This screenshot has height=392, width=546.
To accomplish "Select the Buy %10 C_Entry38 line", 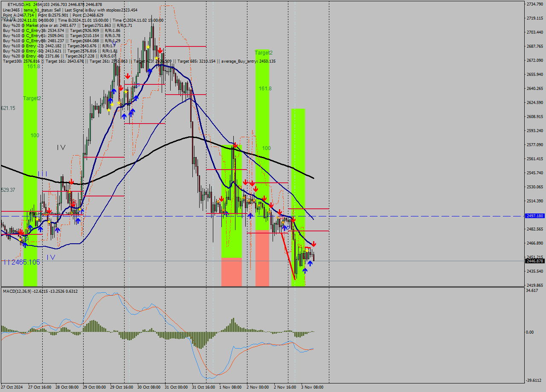I will click(x=61, y=30).
